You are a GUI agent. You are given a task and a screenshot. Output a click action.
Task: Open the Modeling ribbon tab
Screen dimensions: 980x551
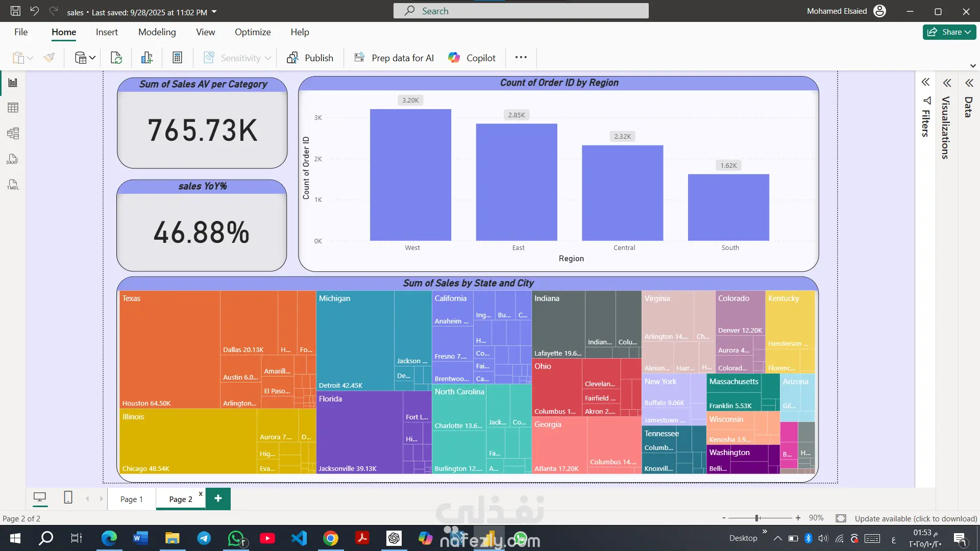tap(157, 32)
